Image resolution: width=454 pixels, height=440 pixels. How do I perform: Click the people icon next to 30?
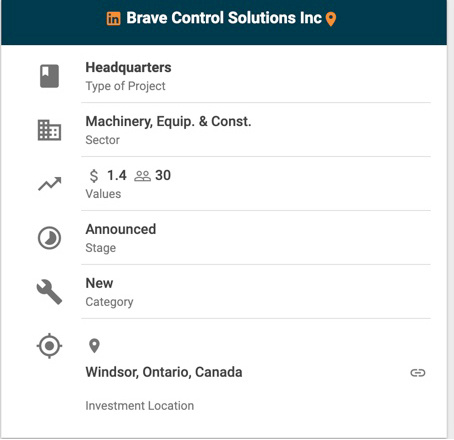pos(142,176)
